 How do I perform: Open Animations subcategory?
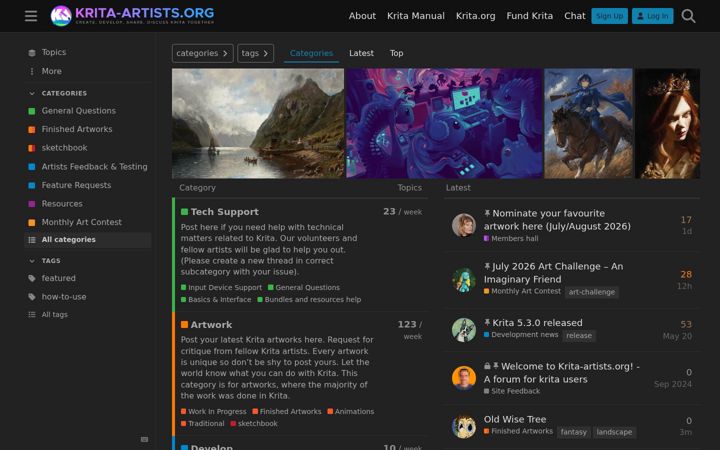pyautogui.click(x=351, y=411)
